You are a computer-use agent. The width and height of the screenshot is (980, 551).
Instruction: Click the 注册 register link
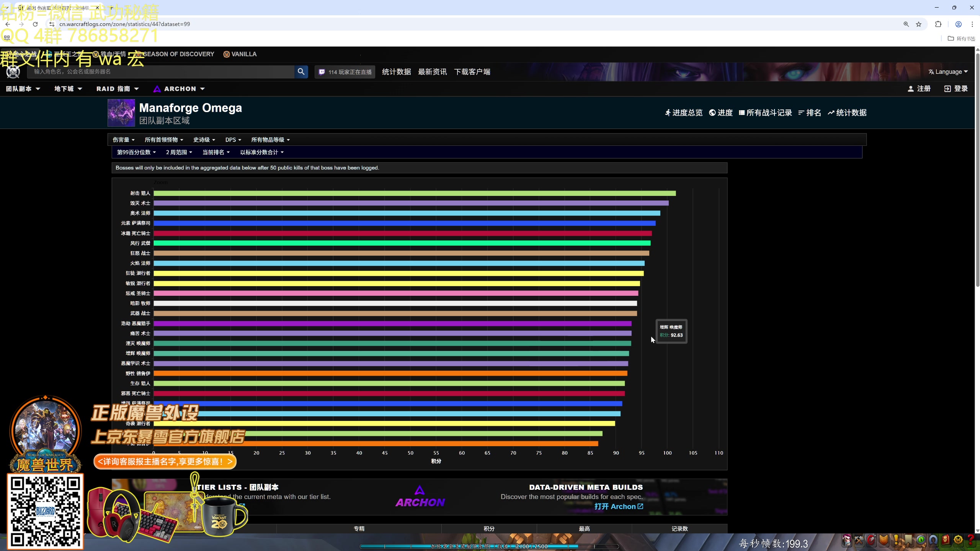tap(919, 89)
